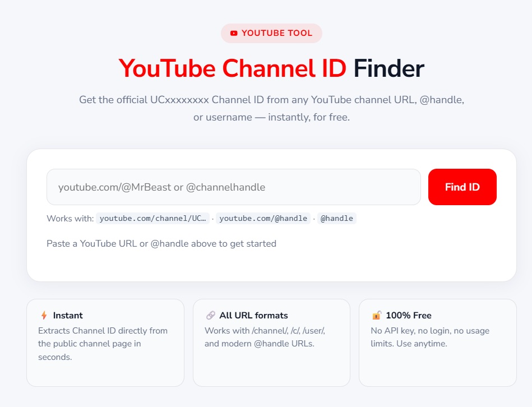The width and height of the screenshot is (532, 407).
Task: Select the youtube.com/channel/UC… example chip
Action: tap(152, 219)
